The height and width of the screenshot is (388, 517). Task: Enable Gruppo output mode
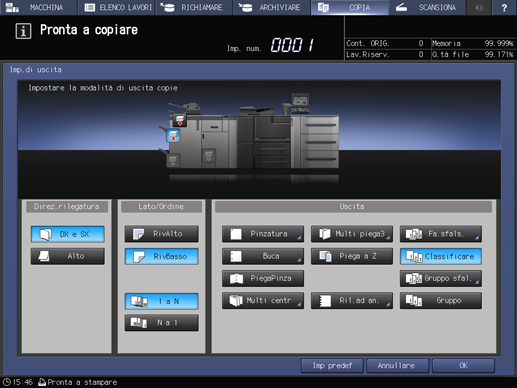click(x=441, y=300)
